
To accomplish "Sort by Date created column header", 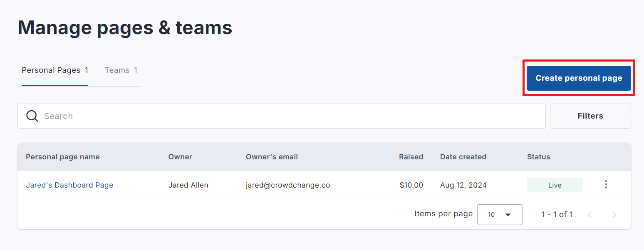I will (463, 157).
